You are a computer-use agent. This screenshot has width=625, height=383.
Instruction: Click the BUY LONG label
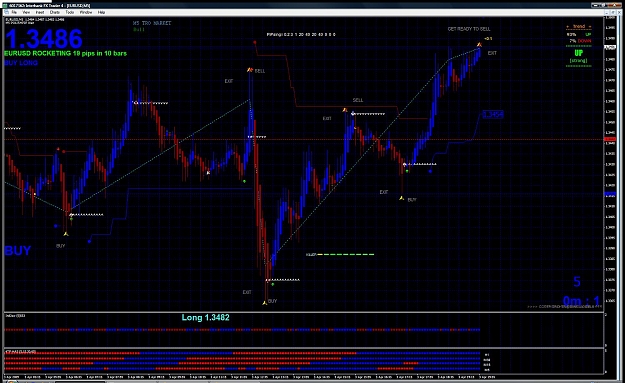tap(21, 63)
